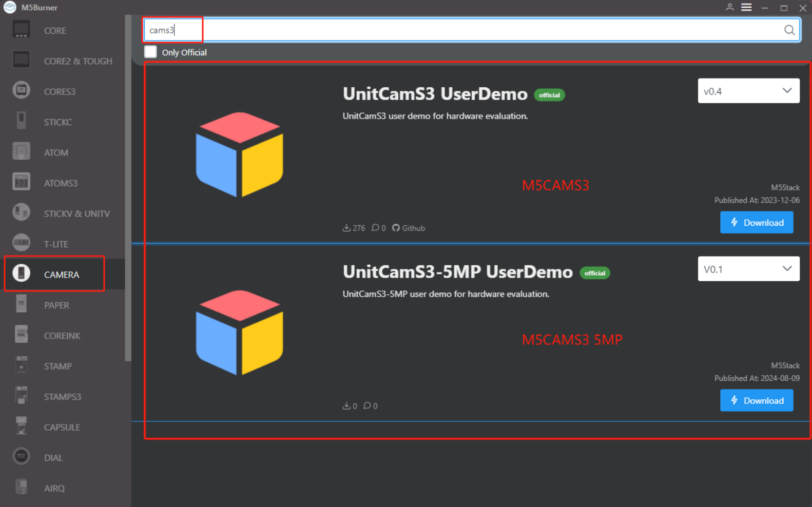Click the "Published At: 2024-08-09" text
Screen dimensions: 812x507
point(757,378)
